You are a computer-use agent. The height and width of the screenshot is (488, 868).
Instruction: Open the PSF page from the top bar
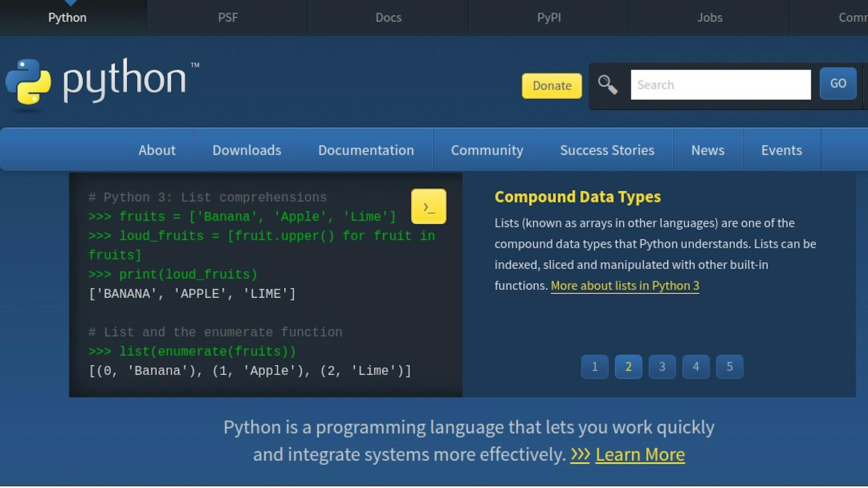[x=228, y=17]
